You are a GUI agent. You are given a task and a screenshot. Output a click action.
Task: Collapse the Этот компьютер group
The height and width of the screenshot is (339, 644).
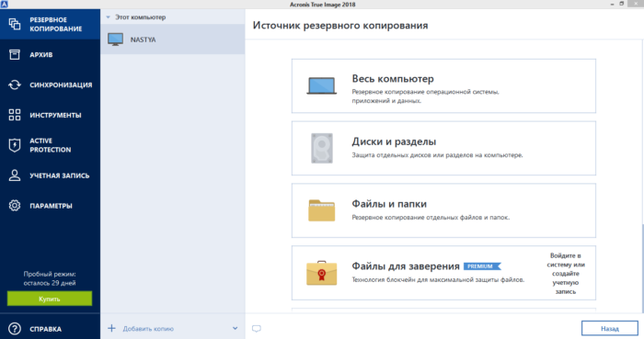click(x=108, y=17)
